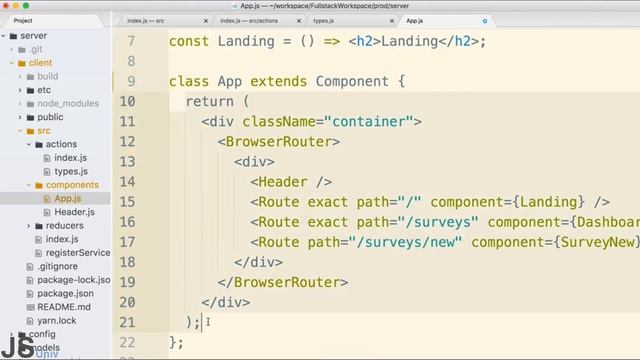Open README.md in the tree
The width and height of the screenshot is (640, 360).
click(x=64, y=307)
